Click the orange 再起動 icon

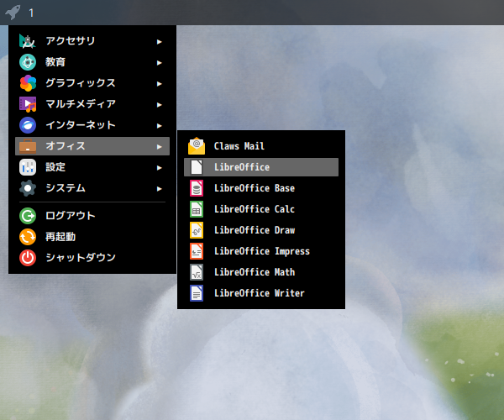pyautogui.click(x=28, y=237)
